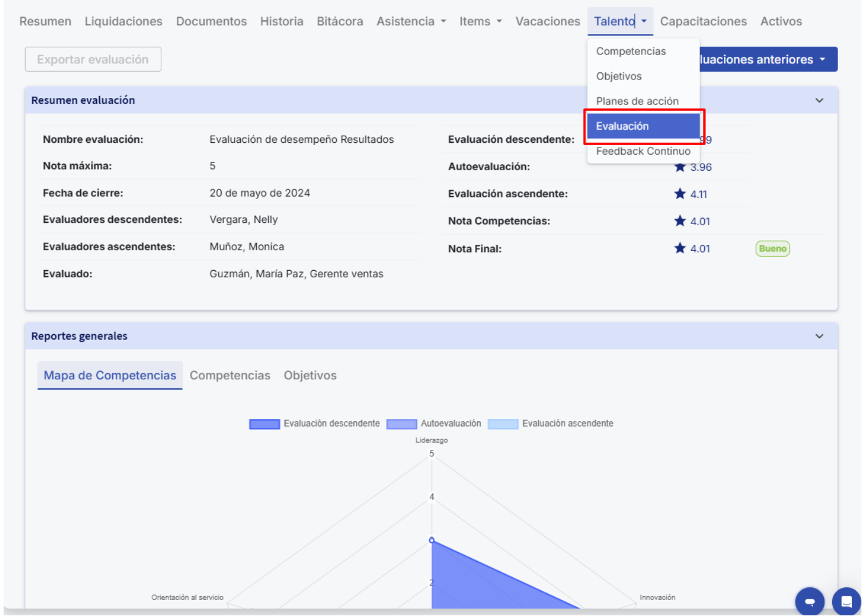Screen dimensions: 862x616
Task: Open the Evaluaciones anteriores button
Action: point(768,60)
